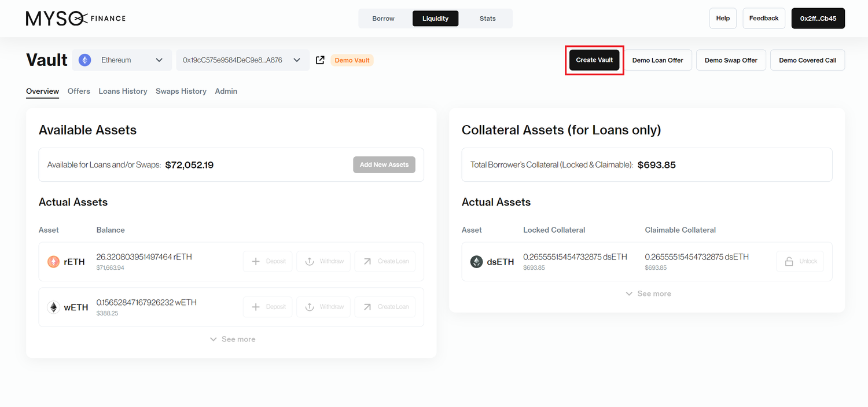Click Demo Swap Offer button
868x407 pixels.
(x=731, y=60)
